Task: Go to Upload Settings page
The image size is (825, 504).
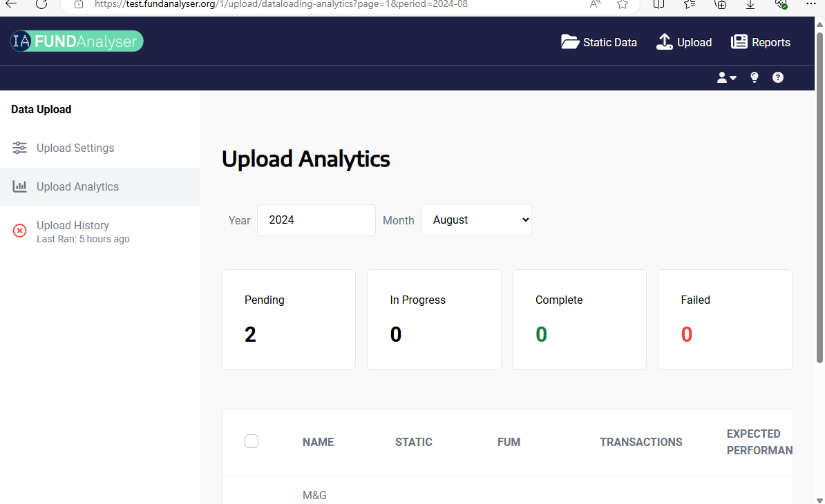Action: pyautogui.click(x=75, y=148)
